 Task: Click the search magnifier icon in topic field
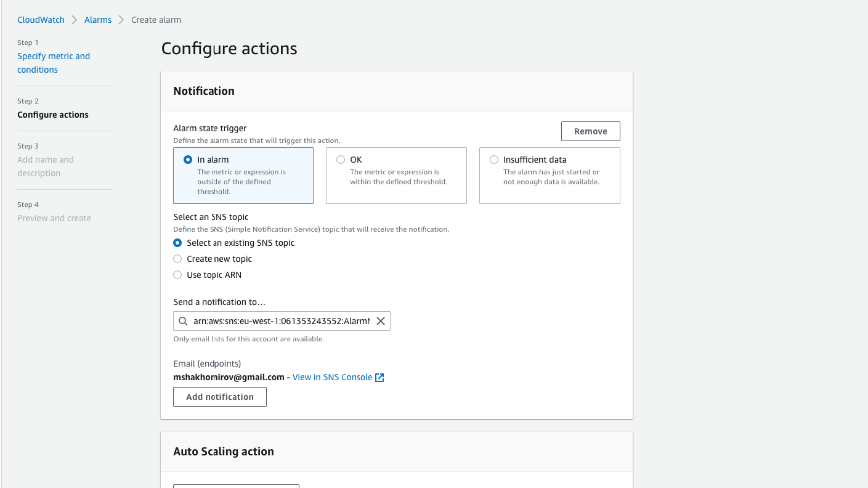183,321
